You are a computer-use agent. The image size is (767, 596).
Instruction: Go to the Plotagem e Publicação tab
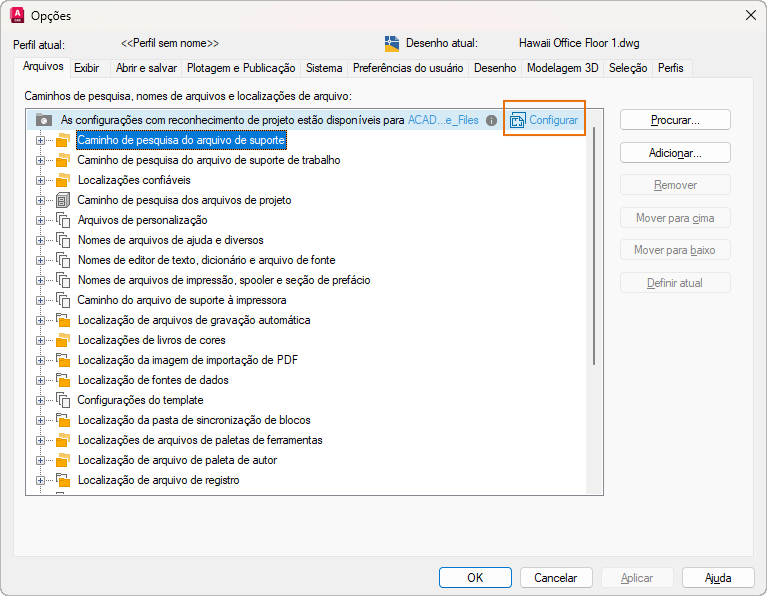pyautogui.click(x=241, y=68)
